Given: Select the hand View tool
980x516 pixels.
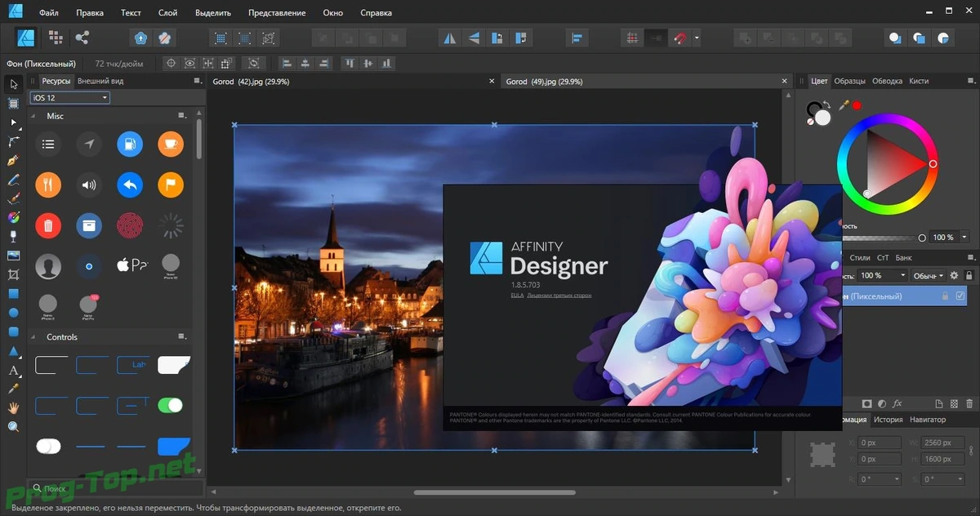Looking at the screenshot, I should (x=14, y=407).
